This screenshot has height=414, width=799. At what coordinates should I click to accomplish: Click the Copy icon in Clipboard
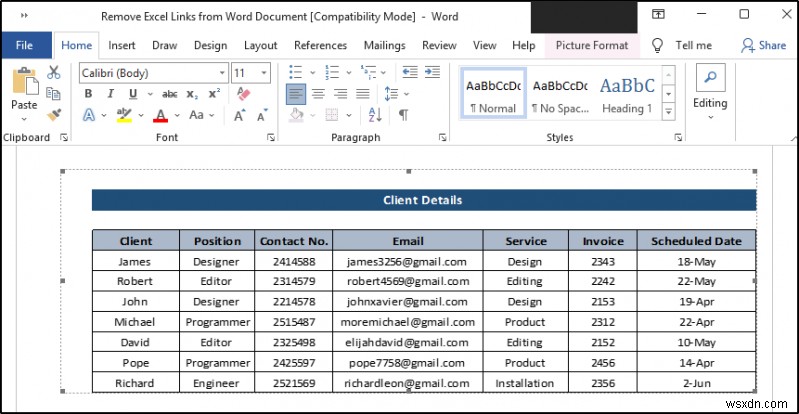point(54,94)
